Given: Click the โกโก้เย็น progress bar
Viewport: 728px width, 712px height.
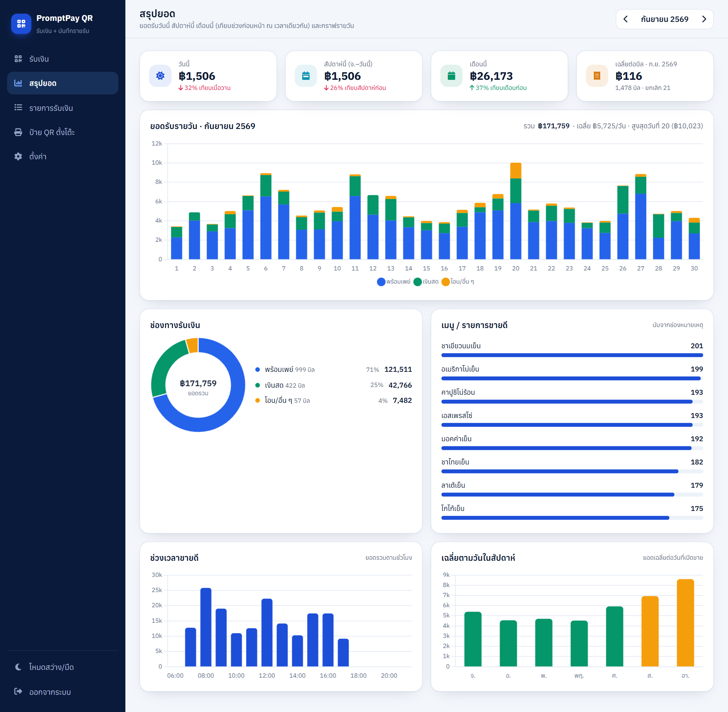Looking at the screenshot, I should [572, 518].
